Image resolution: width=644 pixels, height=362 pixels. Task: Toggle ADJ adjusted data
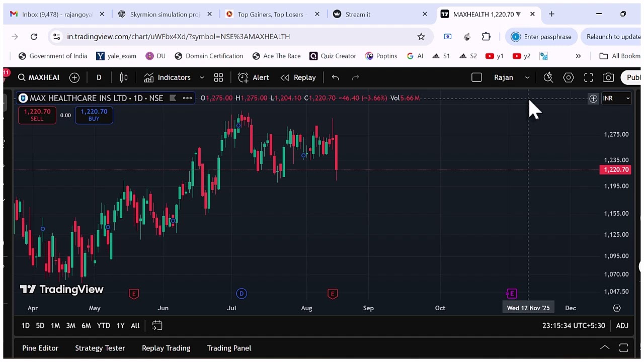[622, 326]
